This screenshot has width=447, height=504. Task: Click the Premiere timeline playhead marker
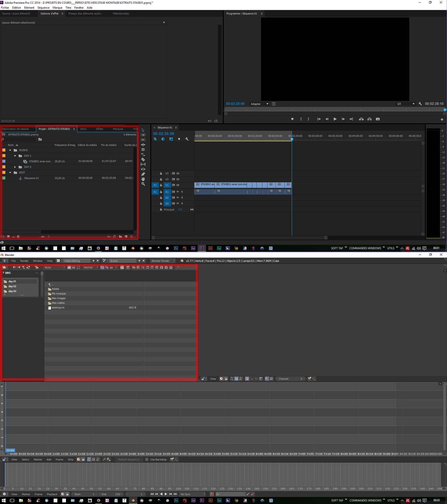click(292, 139)
